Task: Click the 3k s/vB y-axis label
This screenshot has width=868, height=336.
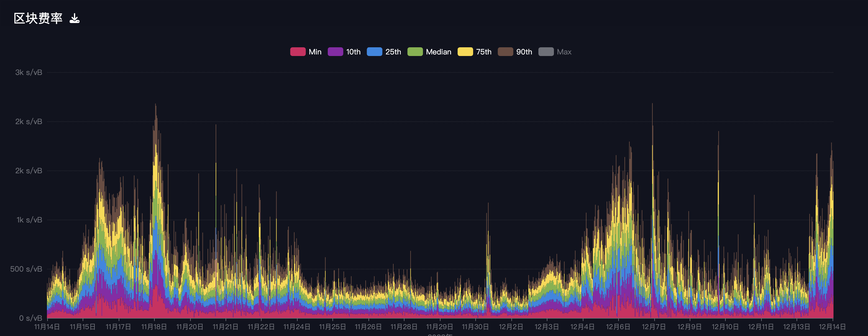Action: (x=29, y=72)
